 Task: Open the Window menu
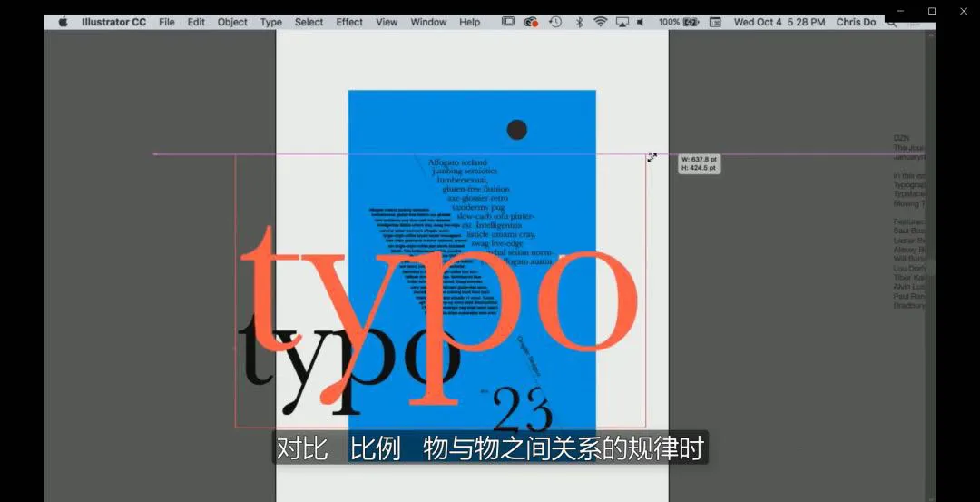[428, 22]
